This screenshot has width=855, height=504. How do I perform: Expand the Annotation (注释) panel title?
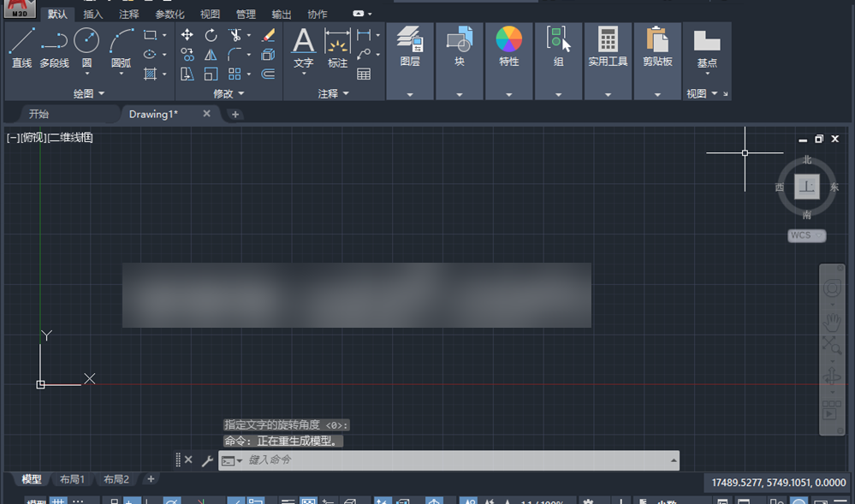click(333, 94)
